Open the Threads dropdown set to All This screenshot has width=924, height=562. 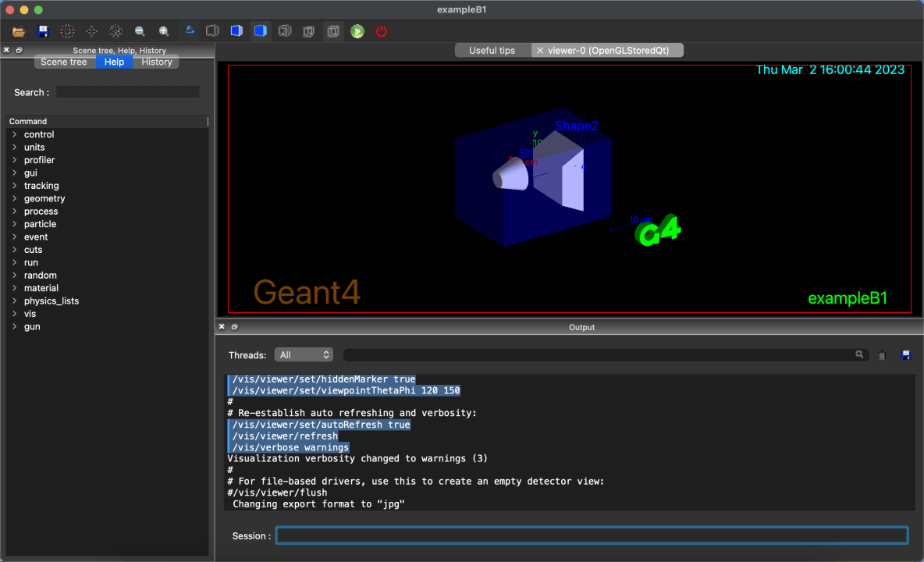pyautogui.click(x=304, y=355)
